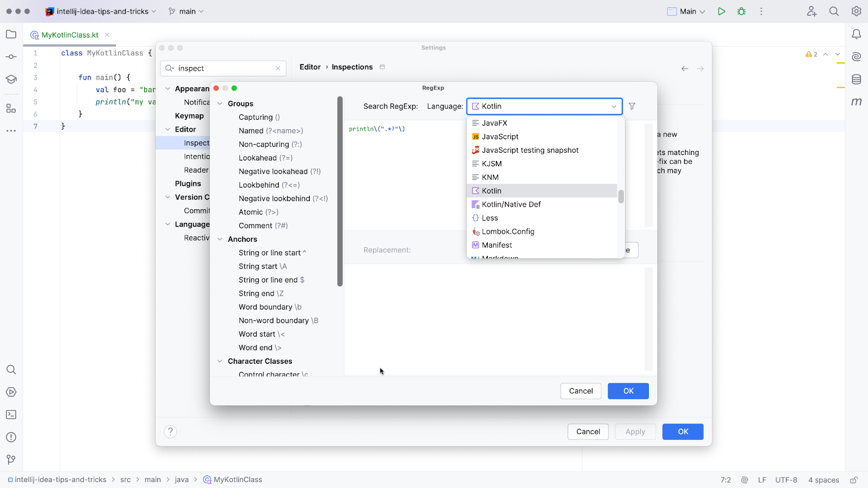Click OK in the RegExp dialog
Screen dimensions: 868x488
pyautogui.click(x=628, y=391)
